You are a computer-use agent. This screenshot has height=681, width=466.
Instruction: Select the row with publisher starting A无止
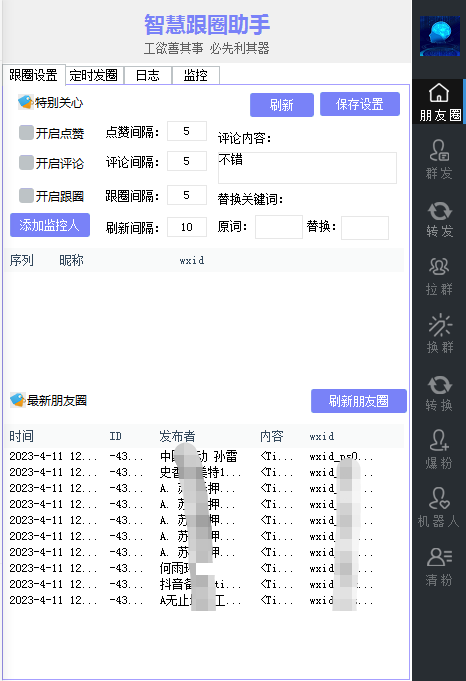tap(205, 600)
